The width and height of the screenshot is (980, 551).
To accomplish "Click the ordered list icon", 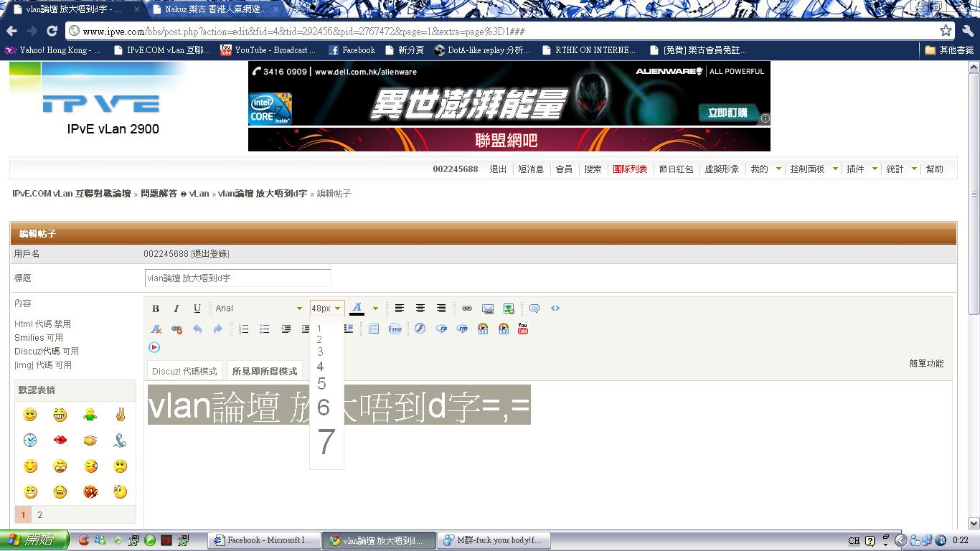I will 244,329.
